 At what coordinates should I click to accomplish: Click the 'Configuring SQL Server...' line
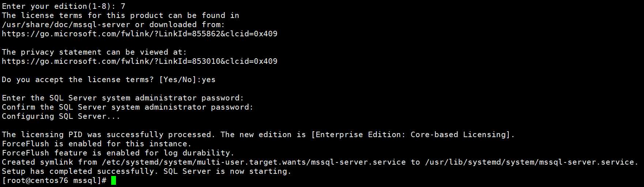pyautogui.click(x=61, y=116)
